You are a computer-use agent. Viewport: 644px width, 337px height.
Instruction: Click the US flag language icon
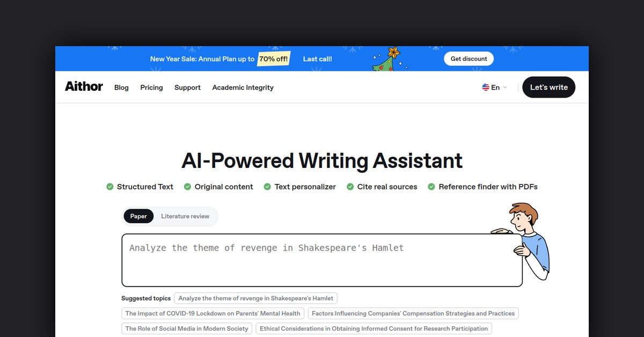(x=486, y=87)
